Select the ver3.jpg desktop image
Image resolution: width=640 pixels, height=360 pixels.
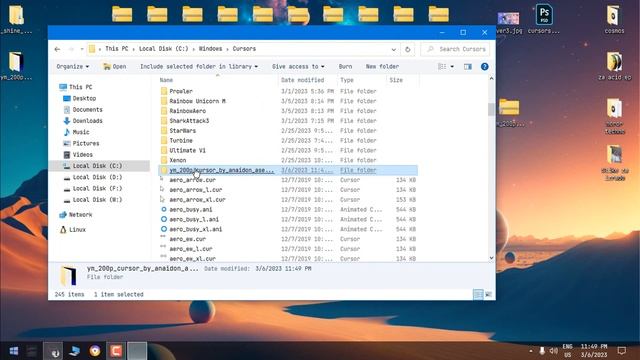[x=509, y=22]
